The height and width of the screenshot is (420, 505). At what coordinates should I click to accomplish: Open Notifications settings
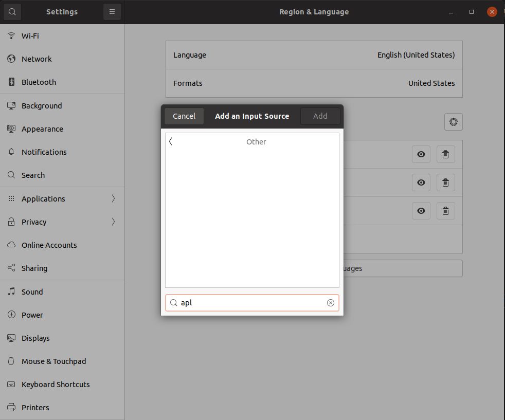62,152
